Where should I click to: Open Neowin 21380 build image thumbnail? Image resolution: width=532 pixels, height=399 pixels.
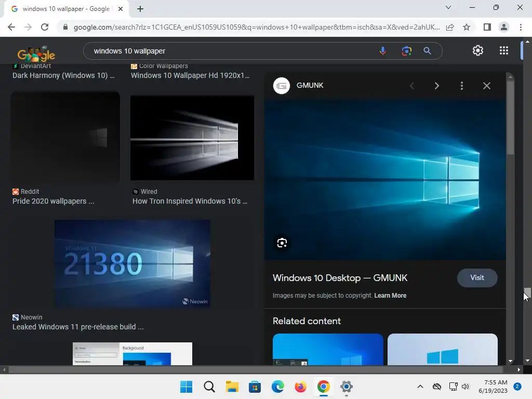132,263
